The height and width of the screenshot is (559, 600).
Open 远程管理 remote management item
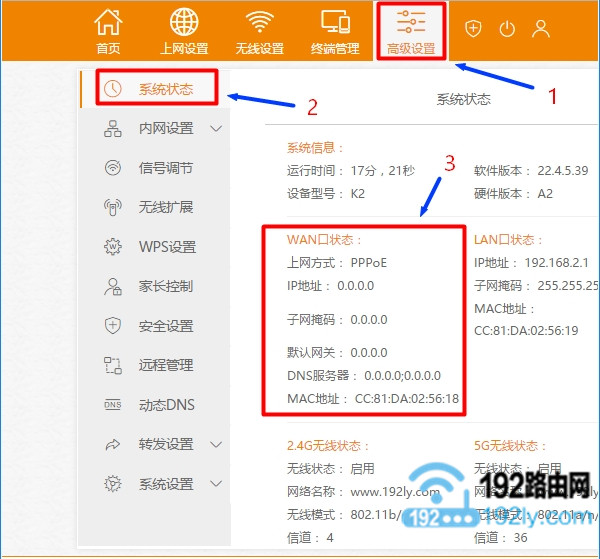[165, 365]
